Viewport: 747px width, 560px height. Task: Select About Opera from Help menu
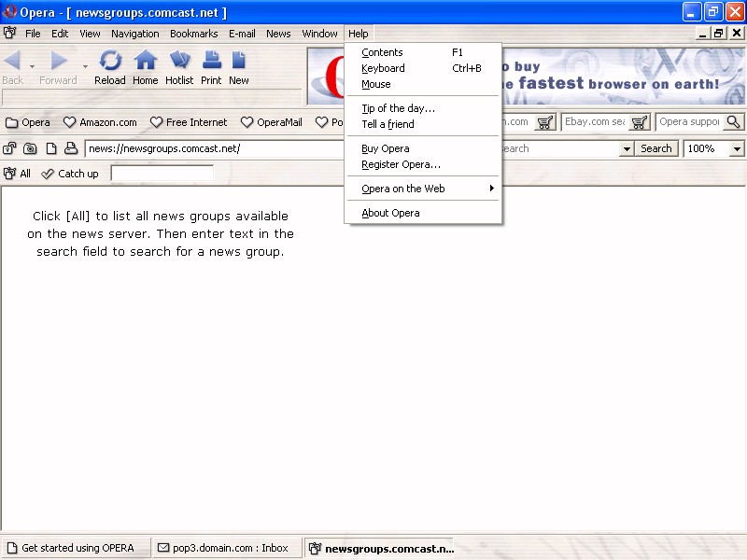390,213
